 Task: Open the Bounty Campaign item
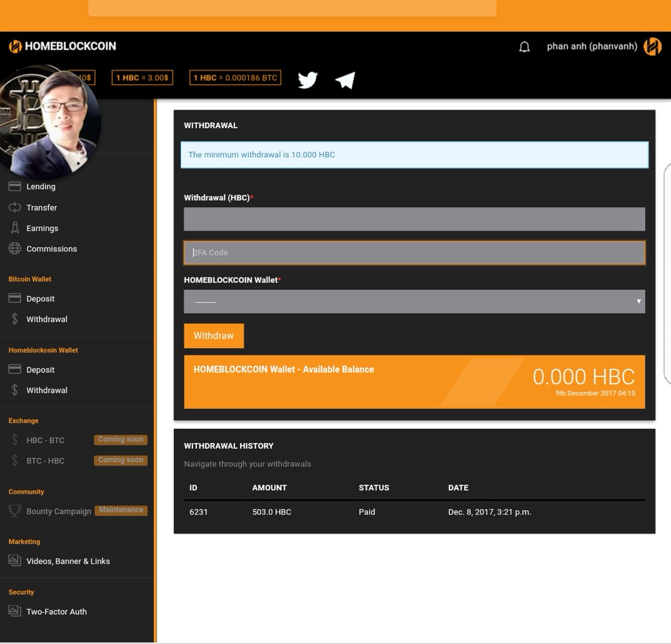(59, 511)
